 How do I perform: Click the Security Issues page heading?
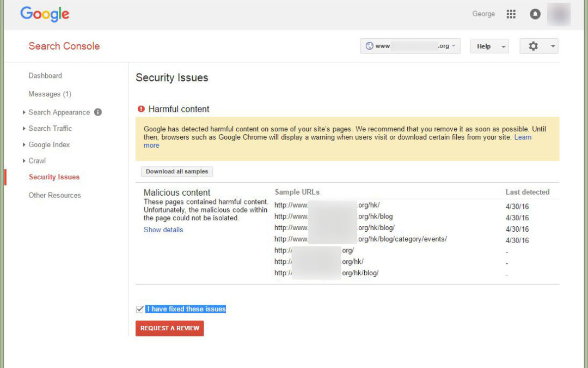tap(171, 77)
